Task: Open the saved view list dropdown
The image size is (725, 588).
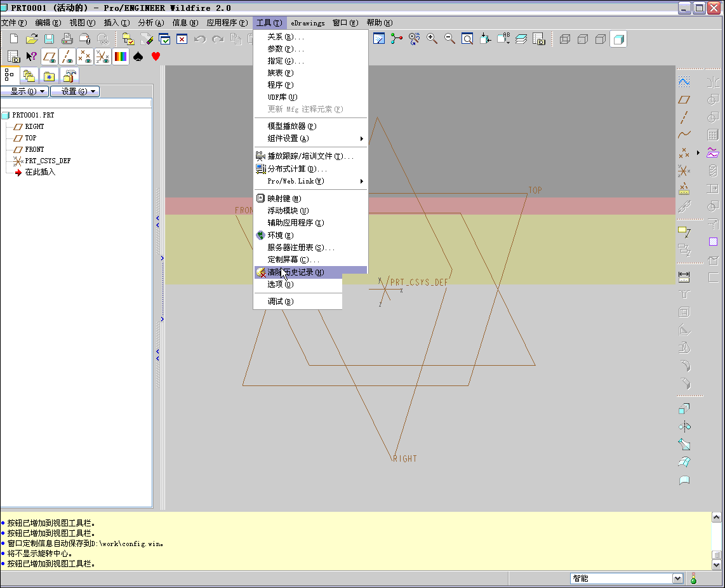Action: click(x=503, y=39)
